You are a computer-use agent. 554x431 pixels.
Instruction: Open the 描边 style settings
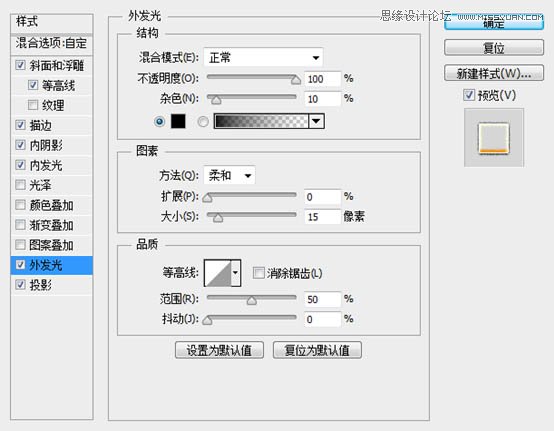[x=41, y=125]
